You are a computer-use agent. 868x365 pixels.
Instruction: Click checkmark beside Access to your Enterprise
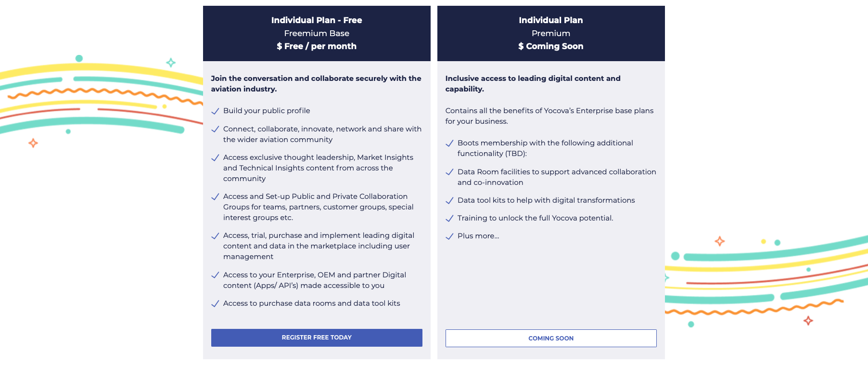coord(215,275)
